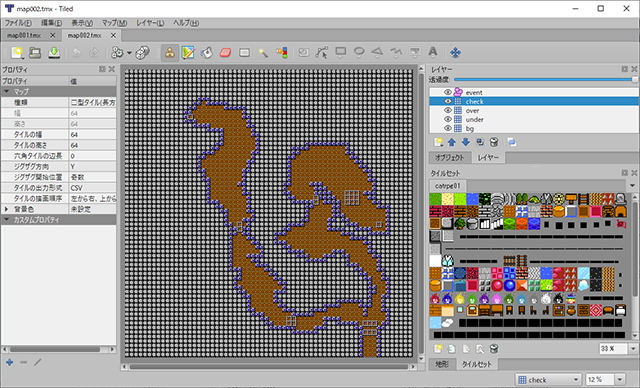The height and width of the screenshot is (388, 640).
Task: Toggle visibility of the bg layer
Action: pyautogui.click(x=448, y=129)
